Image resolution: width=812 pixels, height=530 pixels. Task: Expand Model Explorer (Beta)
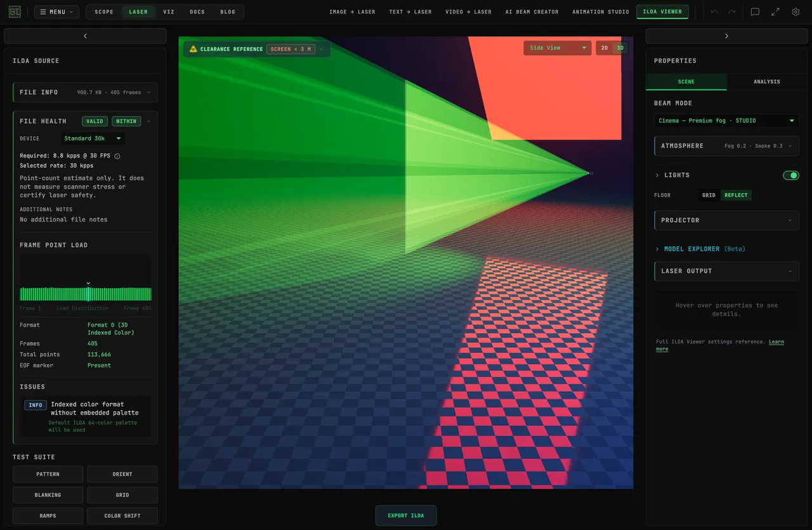tap(700, 249)
